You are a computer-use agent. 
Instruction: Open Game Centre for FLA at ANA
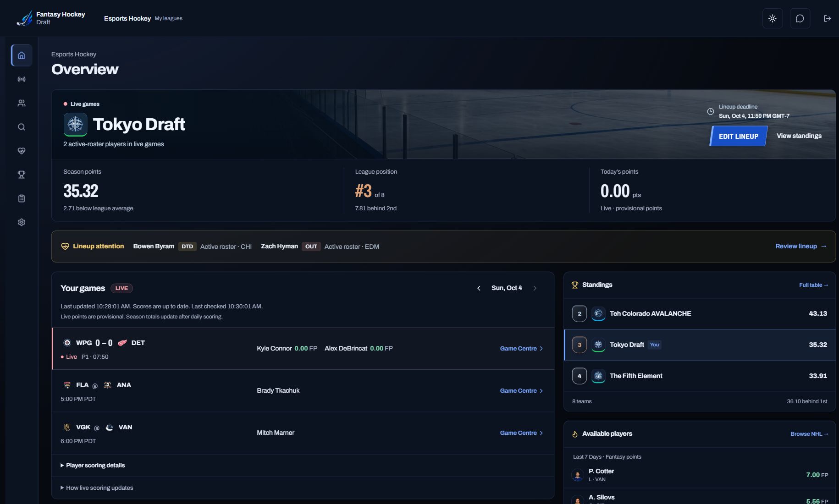point(521,391)
